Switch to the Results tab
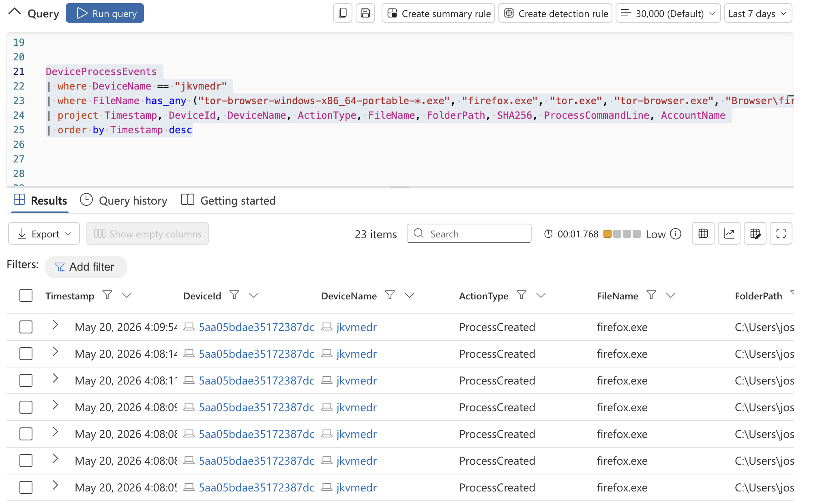The height and width of the screenshot is (504, 820). click(x=40, y=201)
